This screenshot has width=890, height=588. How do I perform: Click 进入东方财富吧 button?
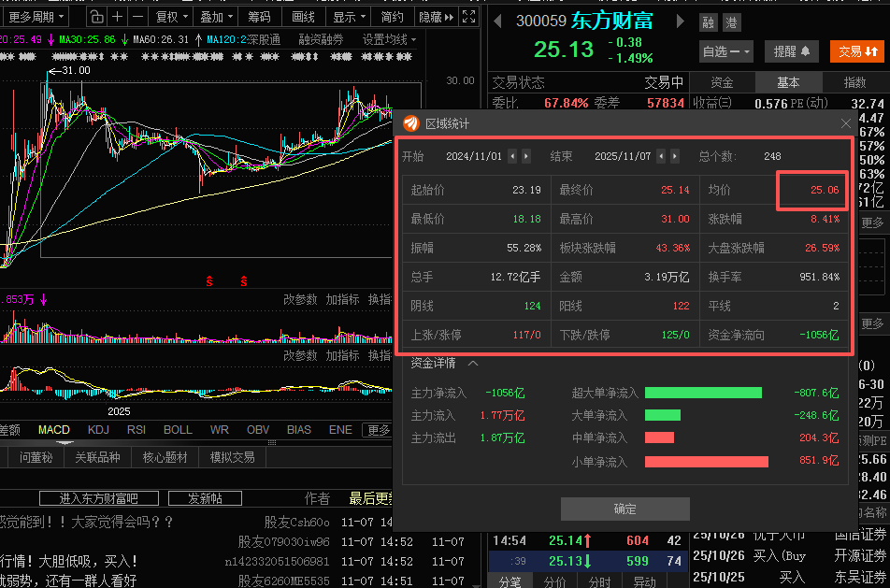tap(99, 498)
